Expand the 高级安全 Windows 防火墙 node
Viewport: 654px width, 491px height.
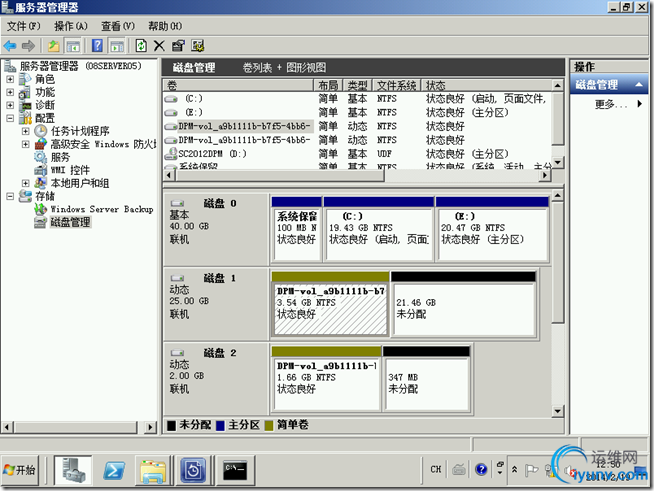point(25,144)
